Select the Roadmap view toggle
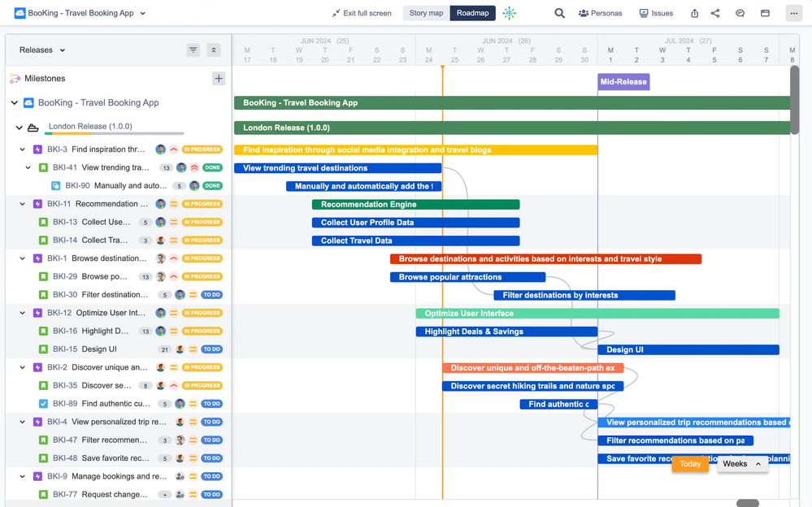812x507 pixels. click(x=472, y=13)
